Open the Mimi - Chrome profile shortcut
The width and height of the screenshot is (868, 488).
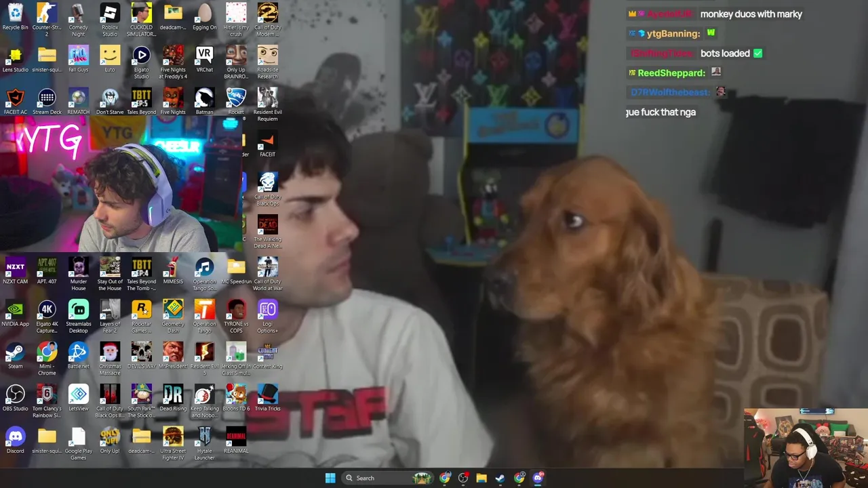47,359
